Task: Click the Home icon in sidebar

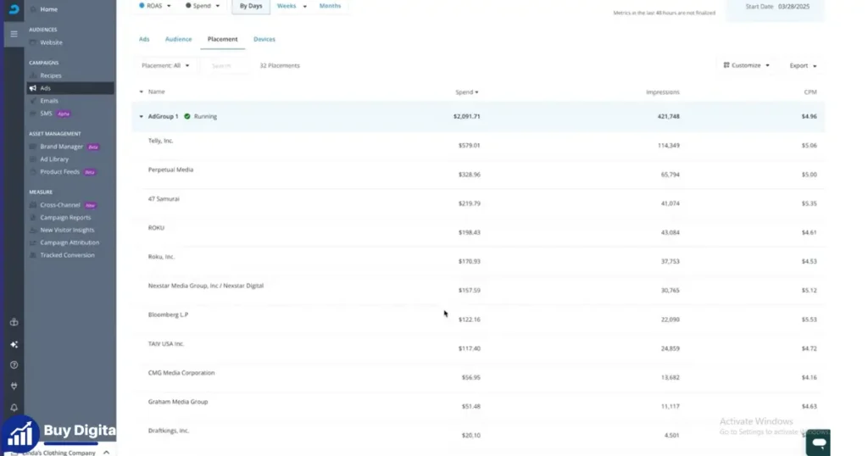Action: click(33, 9)
